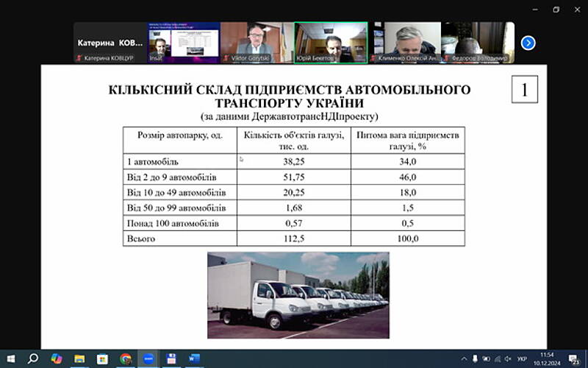
Task: Select Viktor Gorytski video tile
Action: (257, 43)
